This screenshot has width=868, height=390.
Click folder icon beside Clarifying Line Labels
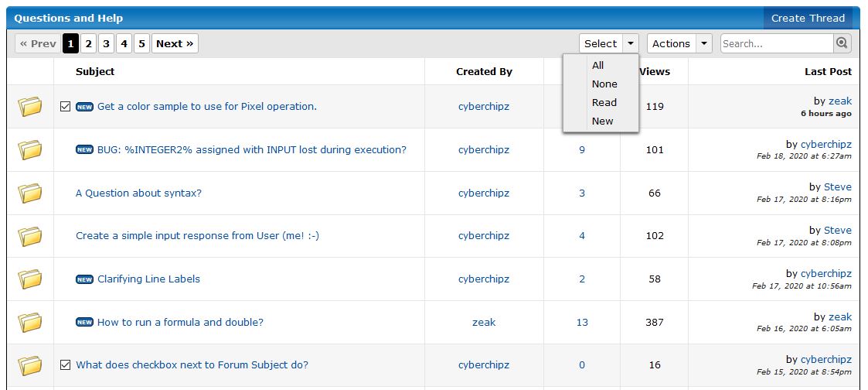pyautogui.click(x=30, y=279)
